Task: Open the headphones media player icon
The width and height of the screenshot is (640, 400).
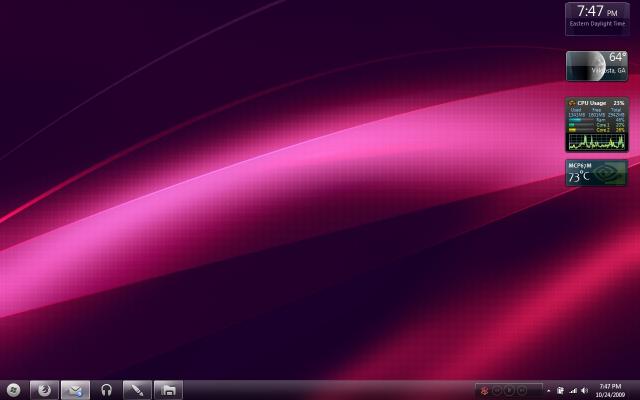Action: (107, 390)
